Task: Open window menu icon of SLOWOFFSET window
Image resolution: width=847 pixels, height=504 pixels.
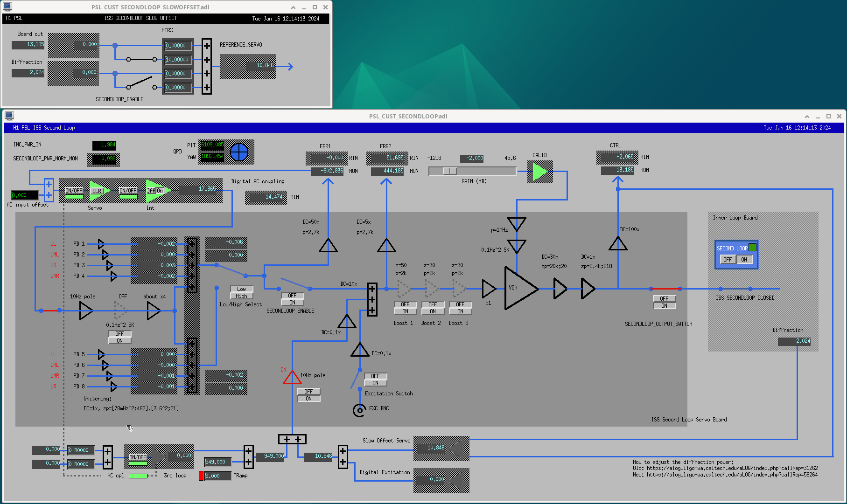Action: tap(7, 7)
